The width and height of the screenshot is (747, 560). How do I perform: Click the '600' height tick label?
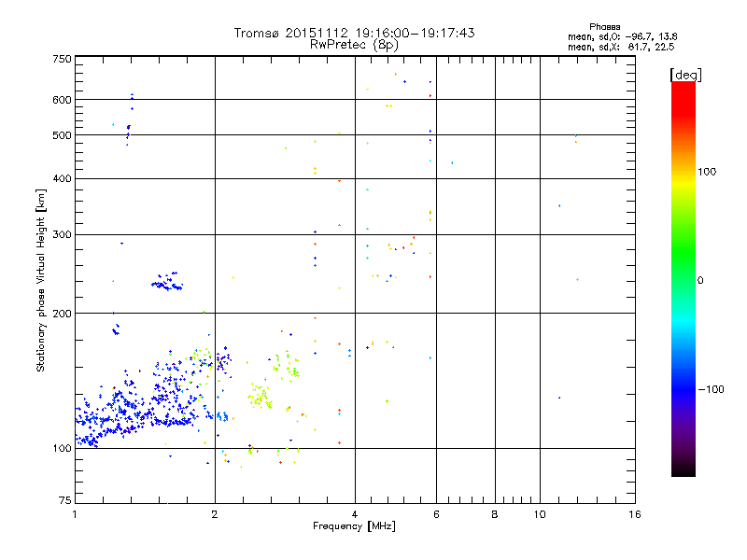62,100
